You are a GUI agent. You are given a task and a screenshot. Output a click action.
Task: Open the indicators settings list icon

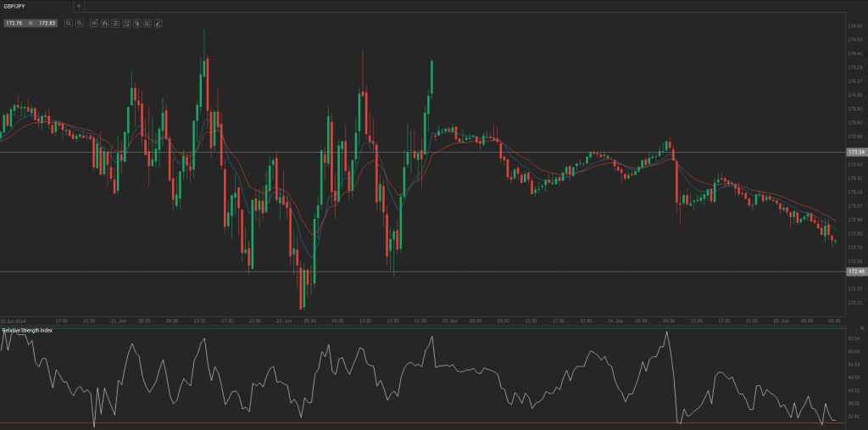tap(115, 23)
